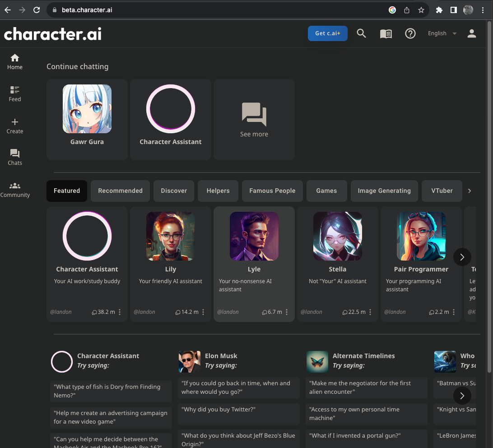Show more category tabs with right chevron
Image resolution: width=493 pixels, height=448 pixels.
pos(470,191)
